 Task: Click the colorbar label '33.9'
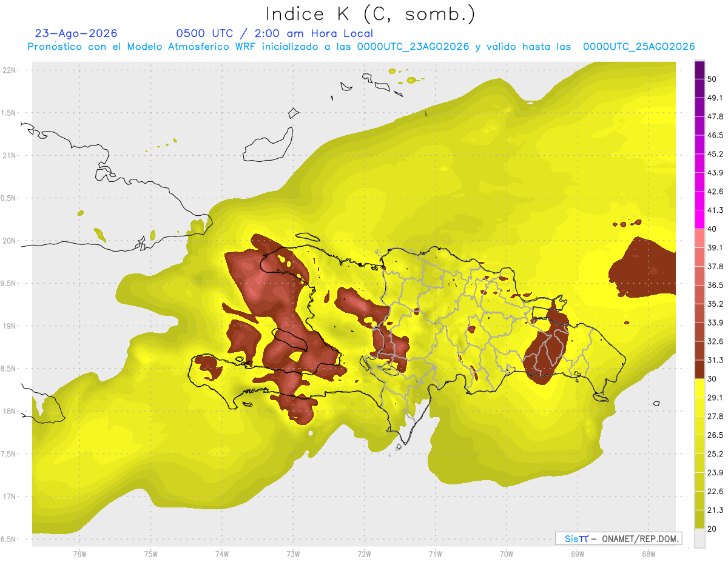pos(715,323)
